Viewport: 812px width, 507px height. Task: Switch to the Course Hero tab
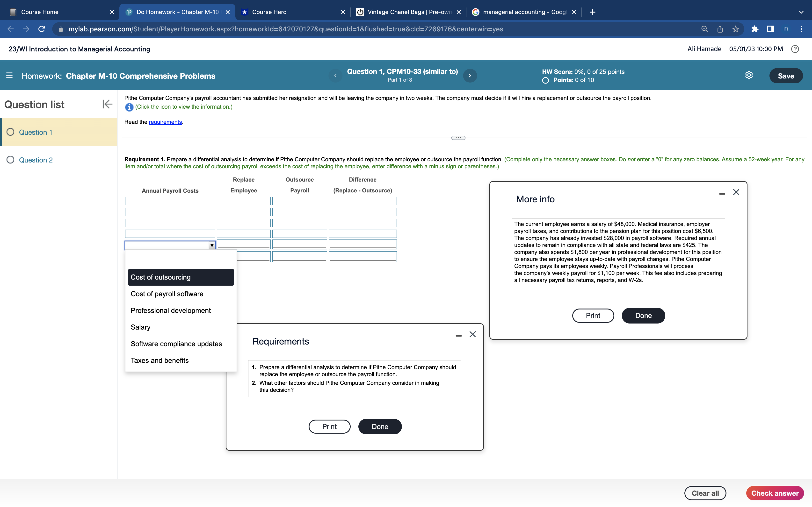pos(269,12)
